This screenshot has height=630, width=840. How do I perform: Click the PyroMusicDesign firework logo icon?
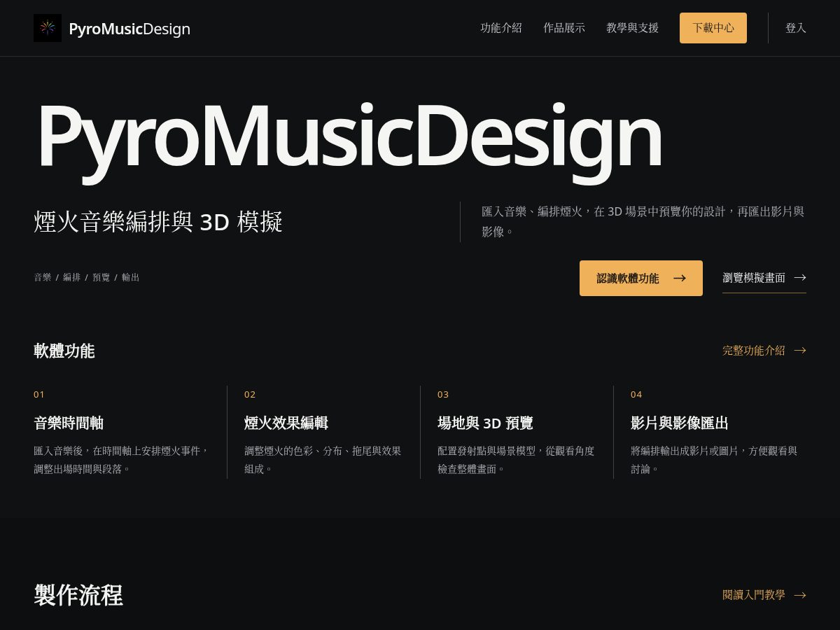tap(48, 28)
